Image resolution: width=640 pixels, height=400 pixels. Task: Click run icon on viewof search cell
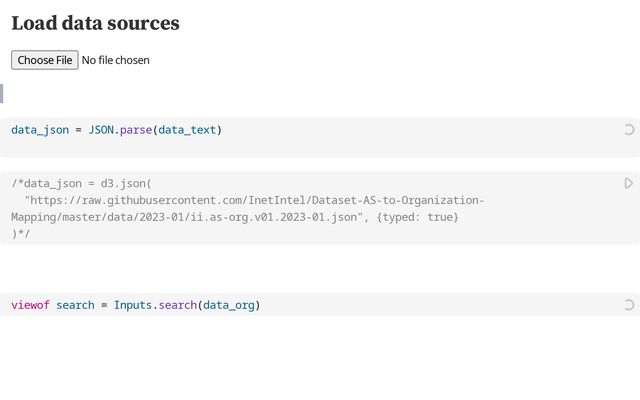(x=629, y=304)
